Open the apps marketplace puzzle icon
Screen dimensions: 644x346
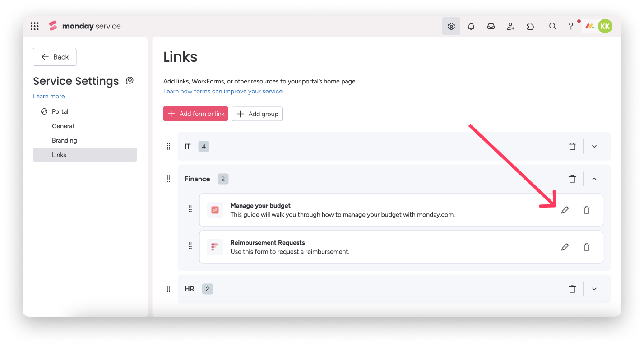pyautogui.click(x=530, y=26)
